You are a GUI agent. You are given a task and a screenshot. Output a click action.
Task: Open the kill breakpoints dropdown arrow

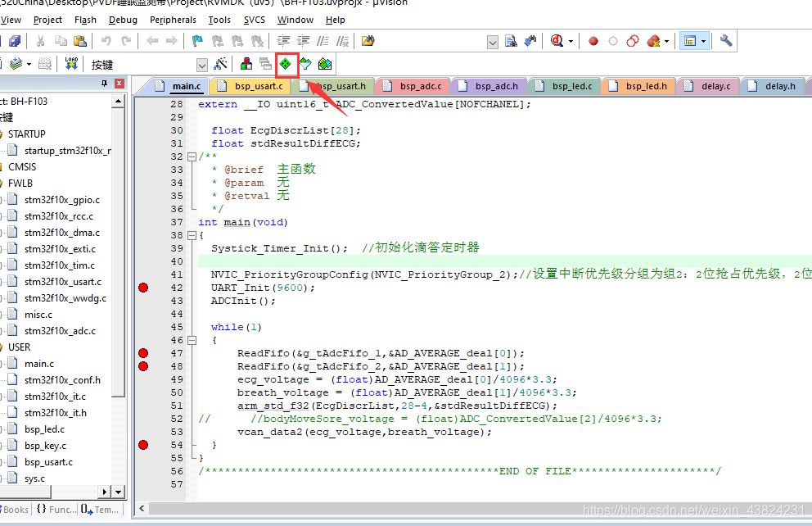(667, 41)
